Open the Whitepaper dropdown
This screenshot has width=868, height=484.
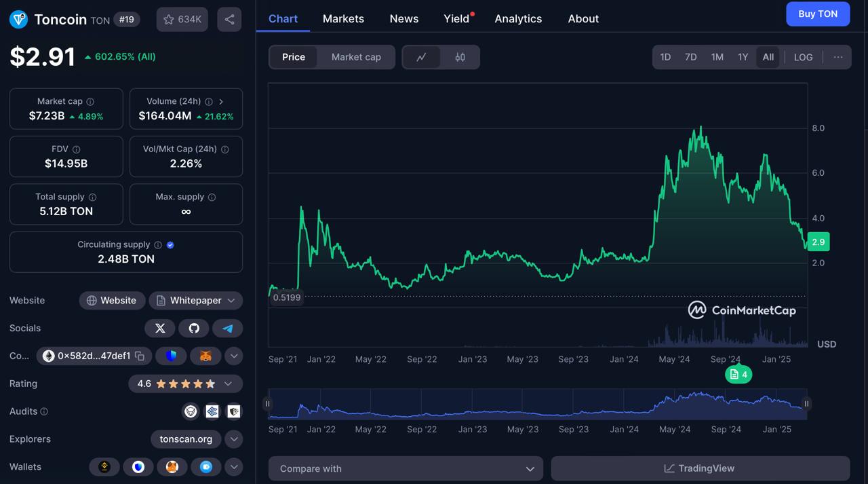click(x=195, y=301)
